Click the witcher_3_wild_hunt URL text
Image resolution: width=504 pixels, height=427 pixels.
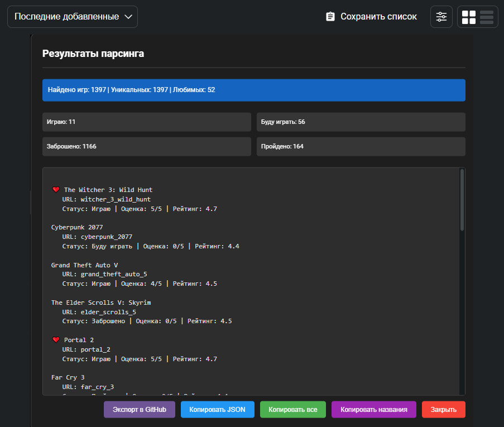click(116, 199)
